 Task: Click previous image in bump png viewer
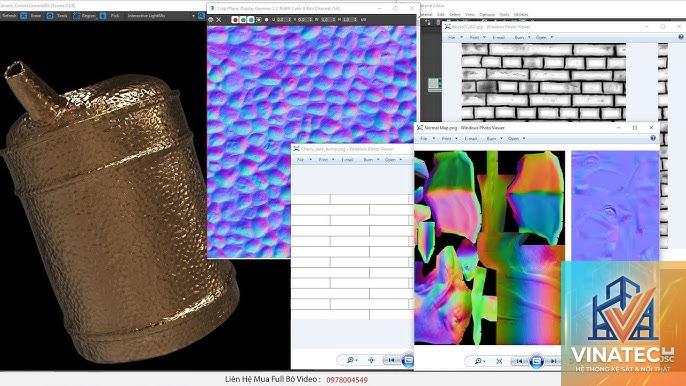tap(392, 360)
